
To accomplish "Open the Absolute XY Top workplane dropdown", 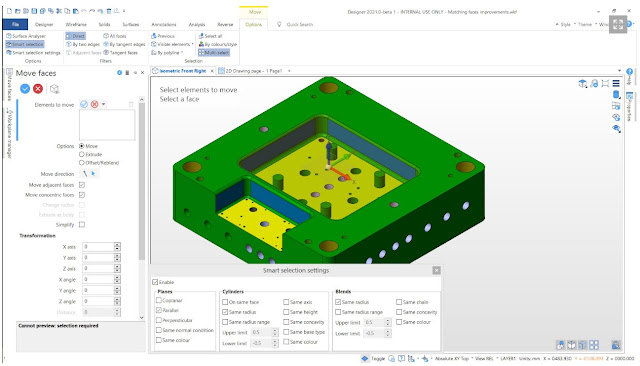I will [x=453, y=358].
